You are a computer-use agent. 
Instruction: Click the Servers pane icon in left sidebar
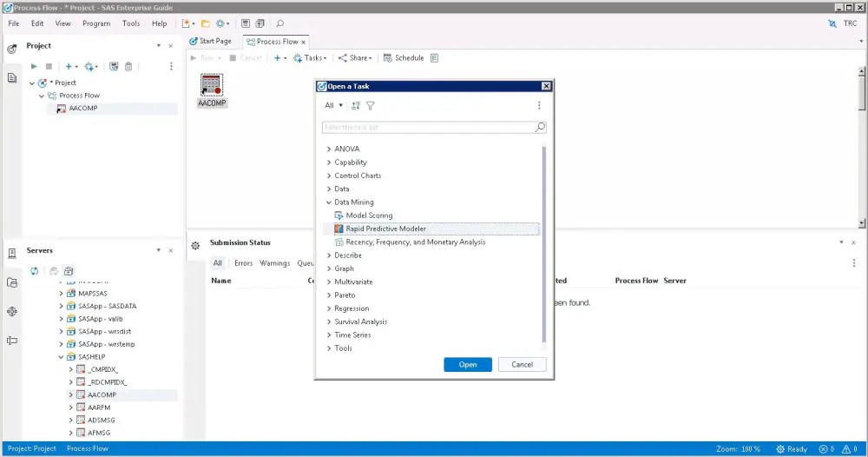(12, 254)
